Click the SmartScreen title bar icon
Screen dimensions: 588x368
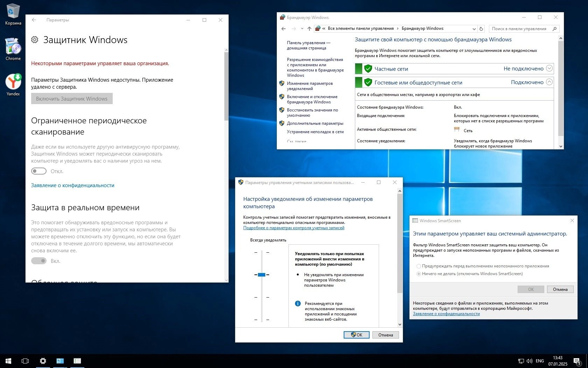(x=415, y=220)
